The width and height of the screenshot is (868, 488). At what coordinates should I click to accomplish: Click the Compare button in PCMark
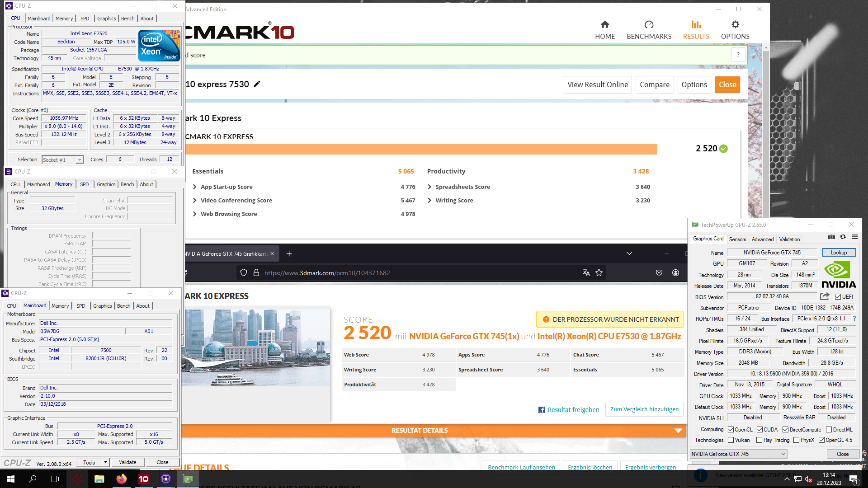point(655,84)
